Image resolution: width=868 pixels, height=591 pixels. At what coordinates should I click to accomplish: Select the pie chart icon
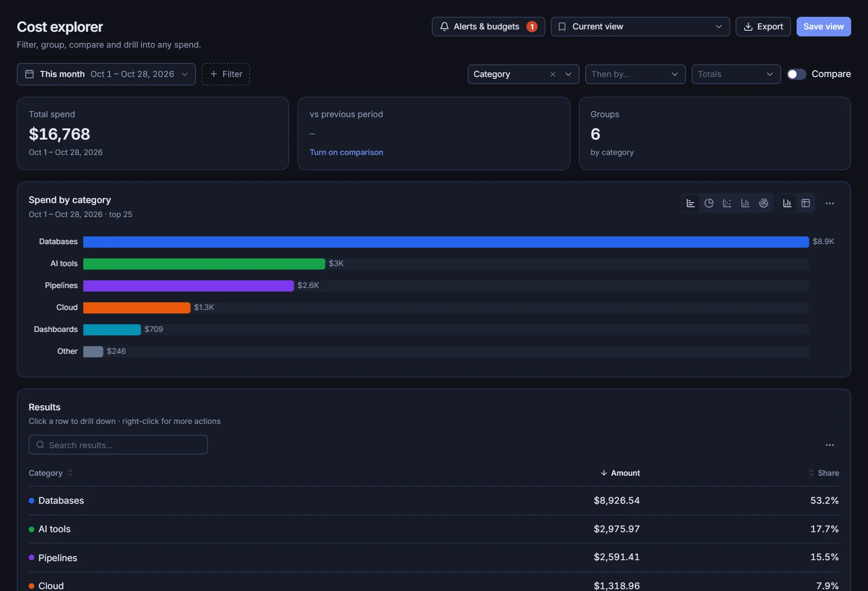pyautogui.click(x=709, y=203)
